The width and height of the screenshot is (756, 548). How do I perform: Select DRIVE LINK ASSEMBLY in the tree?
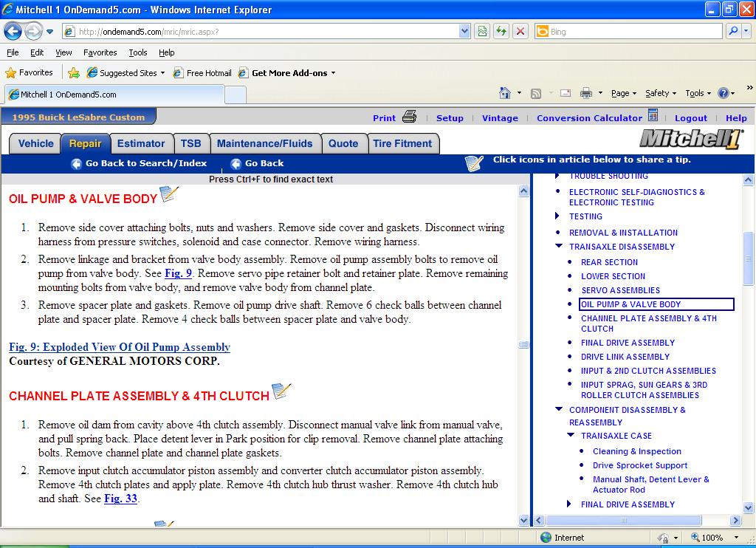pos(625,357)
